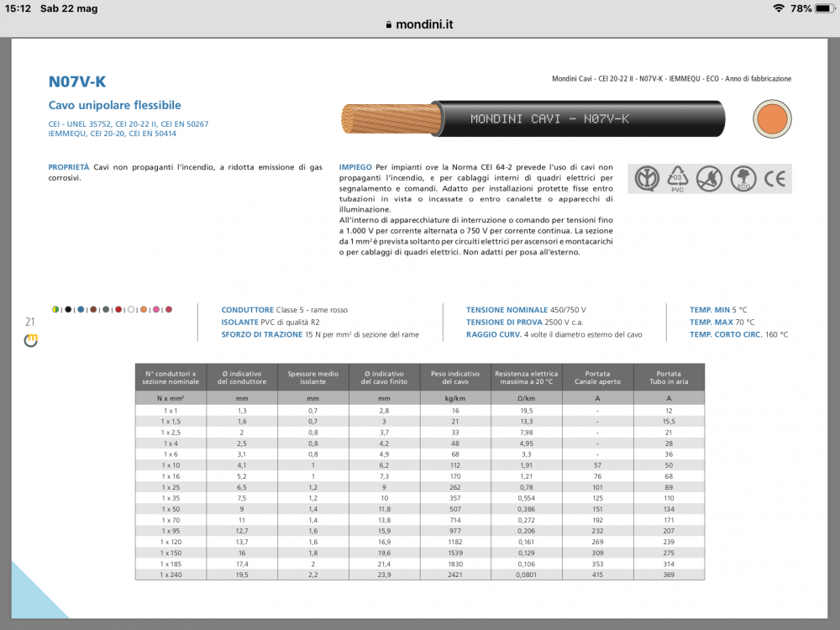840x630 pixels.
Task: Click the orange cable cross-section circle
Action: (771, 118)
